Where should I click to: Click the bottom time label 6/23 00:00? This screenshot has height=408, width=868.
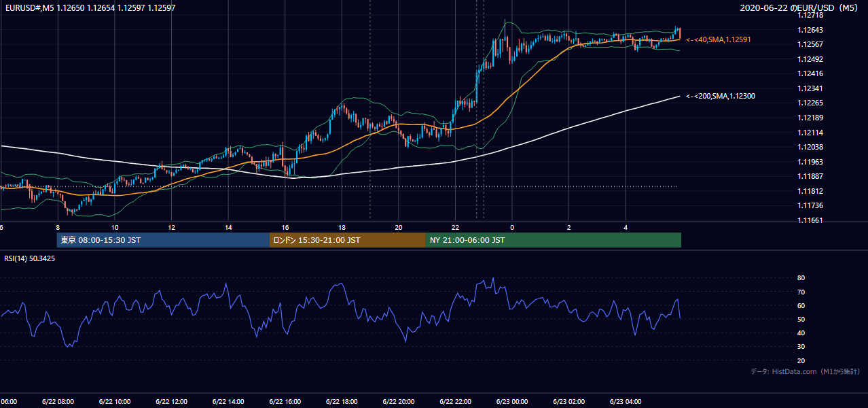click(x=512, y=402)
